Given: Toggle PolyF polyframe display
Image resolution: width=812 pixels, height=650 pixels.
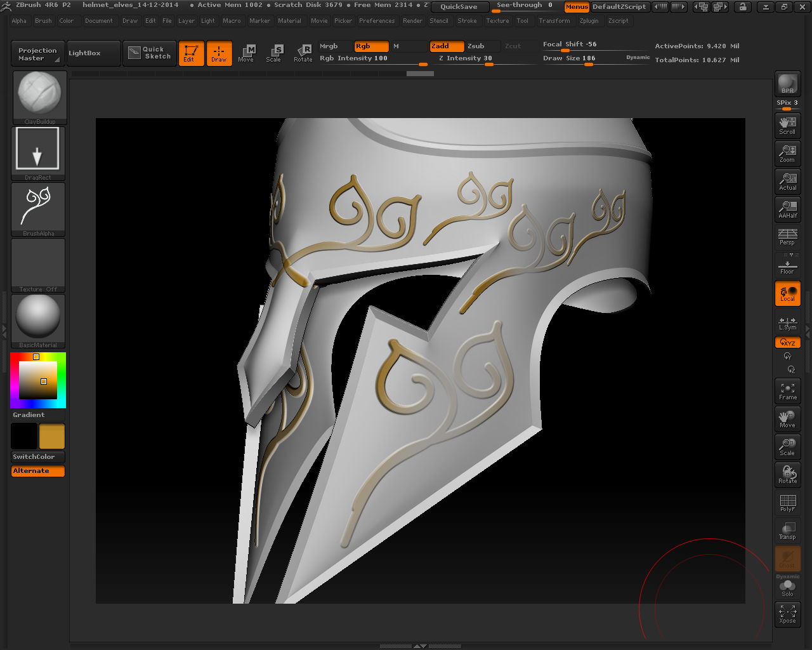Looking at the screenshot, I should (x=787, y=503).
